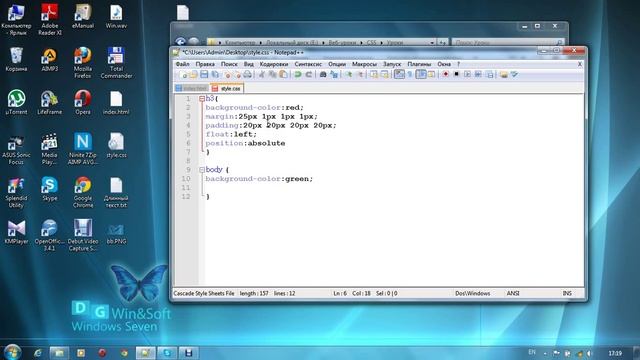Image resolution: width=640 pixels, height=360 pixels.
Task: Switch to the index.html tab
Action: (x=192, y=88)
